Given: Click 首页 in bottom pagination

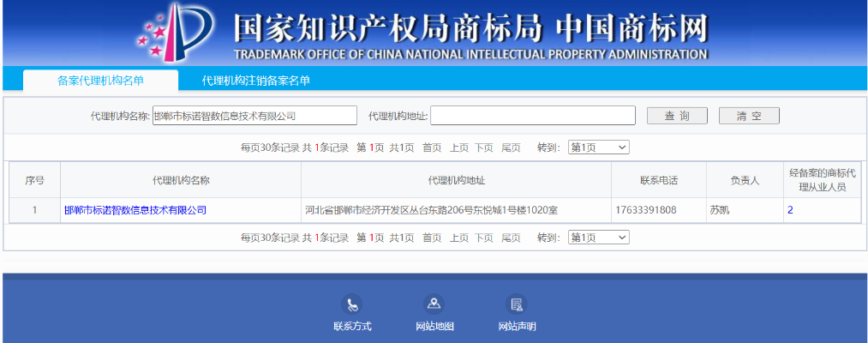Looking at the screenshot, I should tap(432, 238).
